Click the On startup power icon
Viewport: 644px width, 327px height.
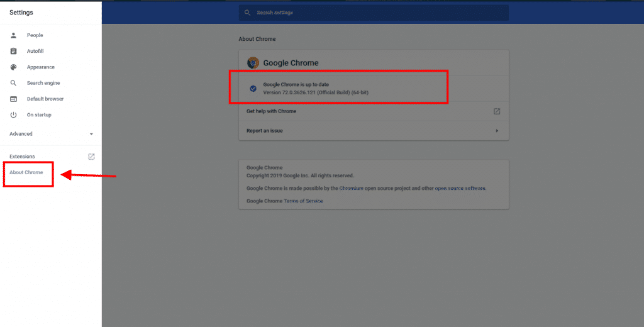(13, 115)
